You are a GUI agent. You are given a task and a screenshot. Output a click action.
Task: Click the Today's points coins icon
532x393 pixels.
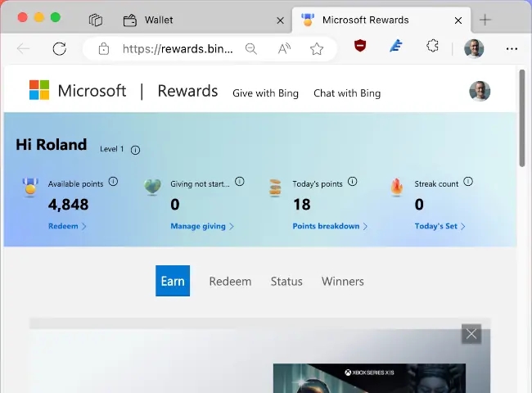275,187
